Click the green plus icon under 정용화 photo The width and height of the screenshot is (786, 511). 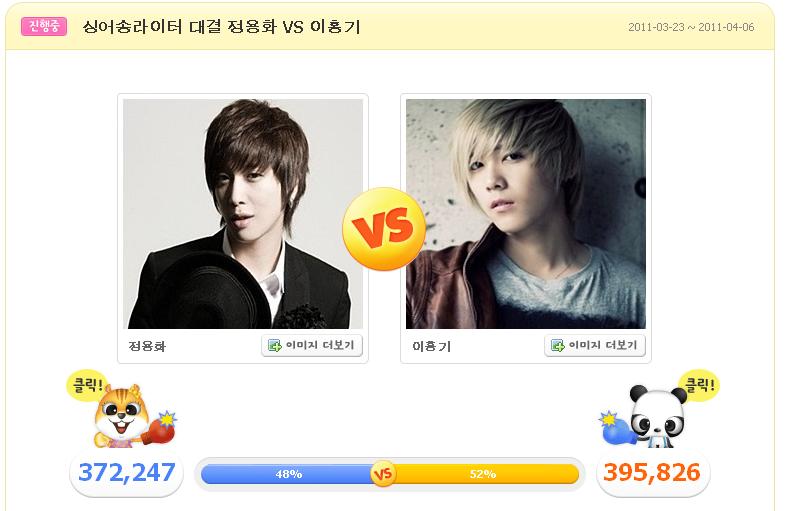[275, 346]
